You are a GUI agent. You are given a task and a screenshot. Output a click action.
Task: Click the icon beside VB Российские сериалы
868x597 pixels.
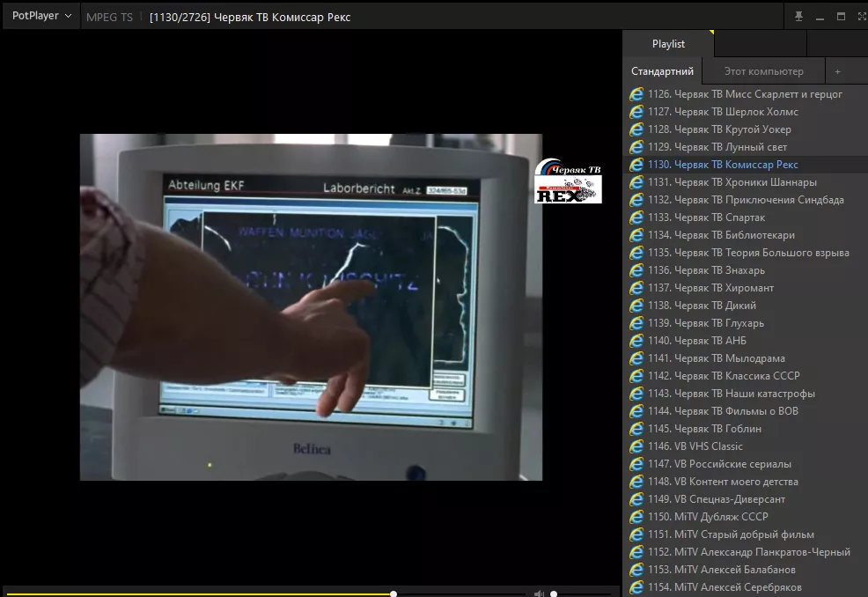[x=636, y=464]
